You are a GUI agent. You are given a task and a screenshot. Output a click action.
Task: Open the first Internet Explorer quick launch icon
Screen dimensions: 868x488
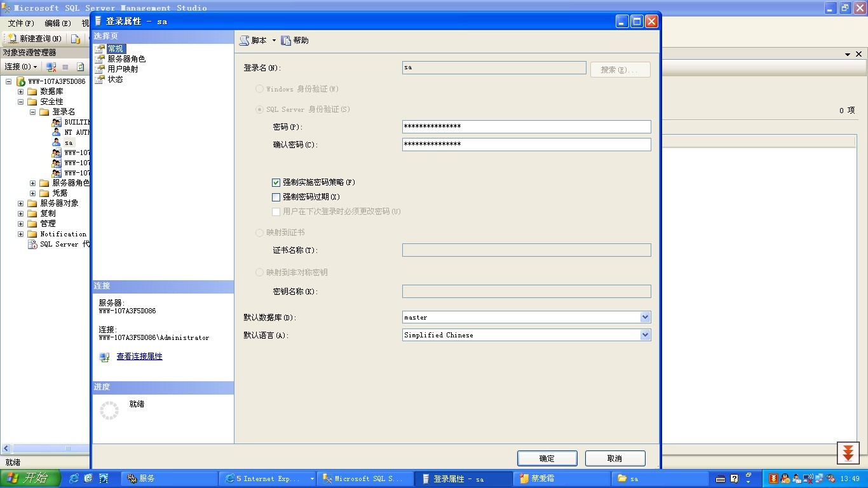(x=74, y=478)
